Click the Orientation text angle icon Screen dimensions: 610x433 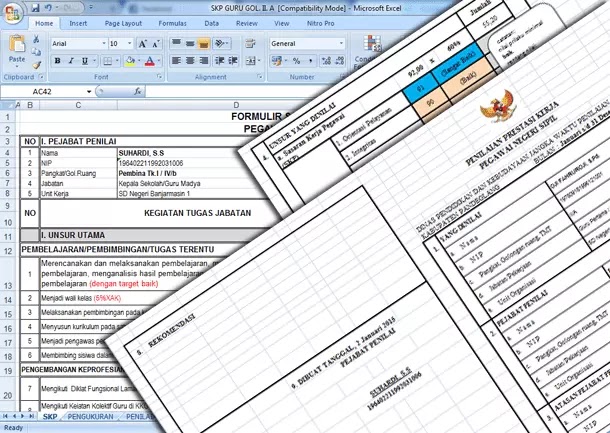(x=220, y=43)
